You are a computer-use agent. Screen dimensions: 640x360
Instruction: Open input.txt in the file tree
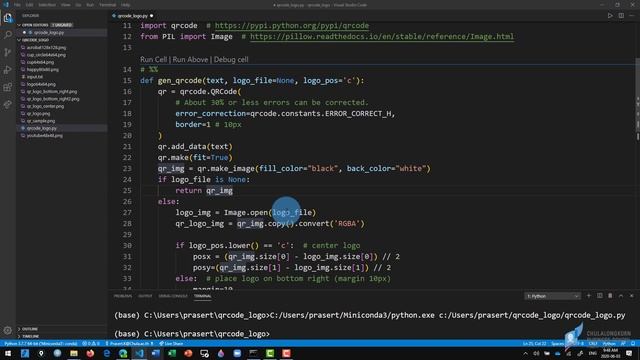tap(35, 77)
